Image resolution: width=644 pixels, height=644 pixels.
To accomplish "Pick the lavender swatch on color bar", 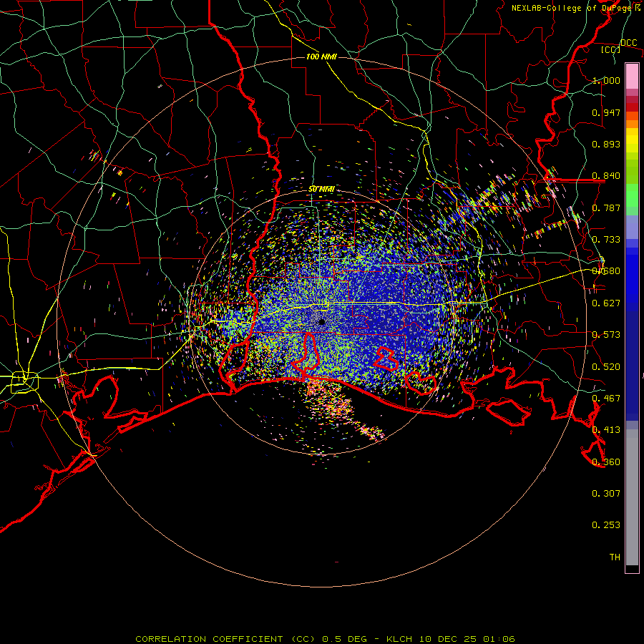I will click(632, 227).
